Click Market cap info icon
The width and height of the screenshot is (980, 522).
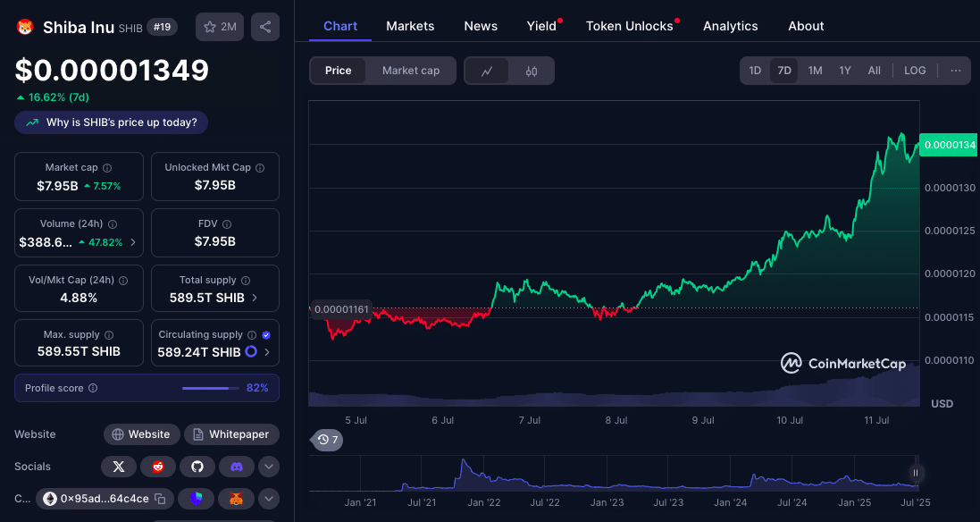click(107, 167)
